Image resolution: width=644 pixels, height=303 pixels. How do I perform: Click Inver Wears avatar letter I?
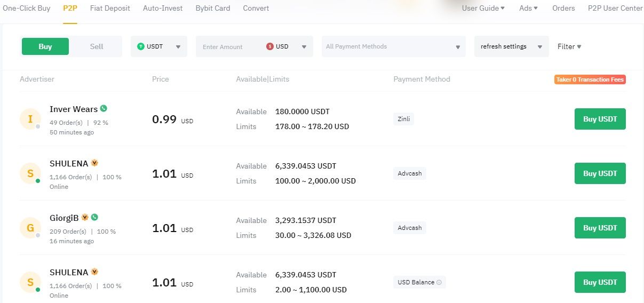click(30, 119)
